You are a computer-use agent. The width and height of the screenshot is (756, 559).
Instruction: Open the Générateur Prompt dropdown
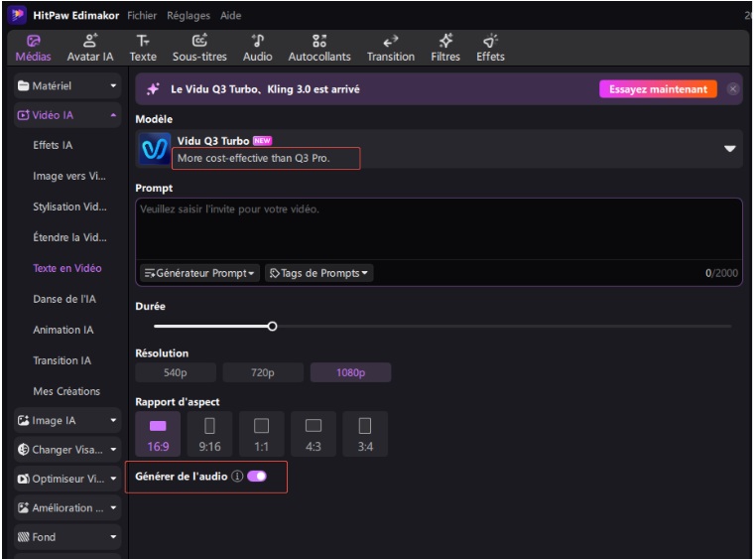(199, 273)
